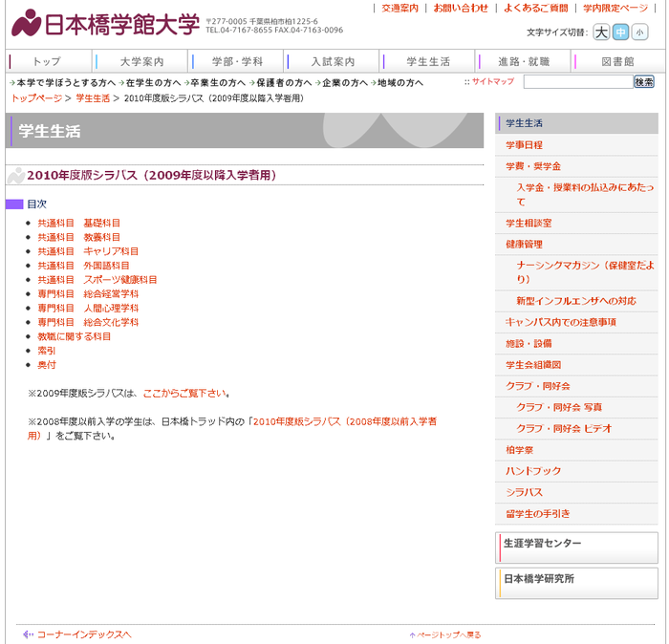
Task: Open 共通科目 キャリア科目 syllabus link
Action: pyautogui.click(x=88, y=251)
